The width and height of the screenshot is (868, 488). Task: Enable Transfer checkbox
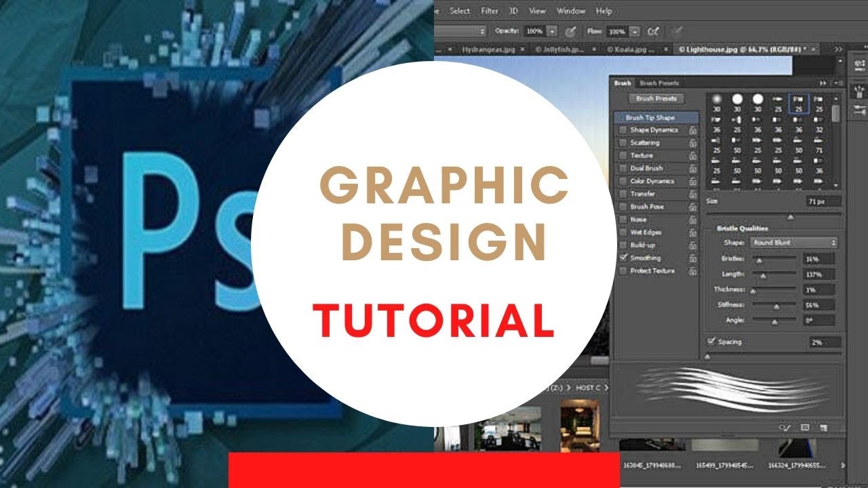pos(623,194)
